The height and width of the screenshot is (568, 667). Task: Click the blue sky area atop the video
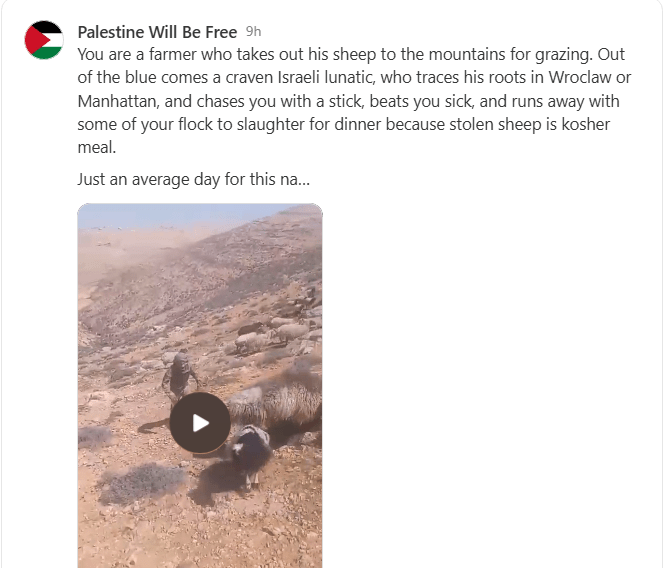pos(179,215)
